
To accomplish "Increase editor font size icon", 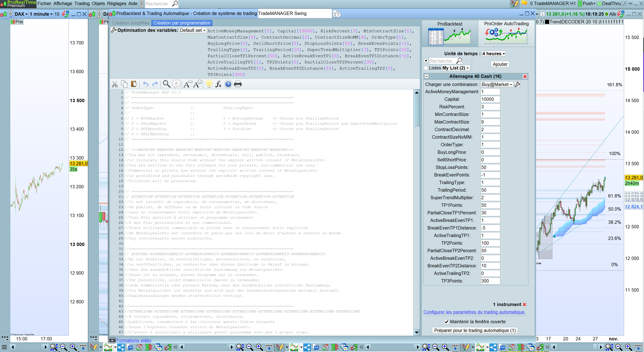I will pos(198,84).
